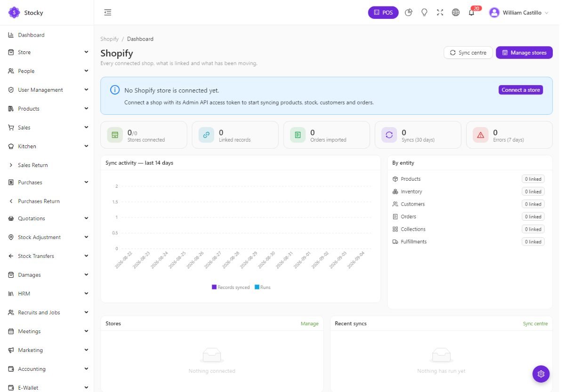Open the POS button
Viewport: 565px width, 392px height.
[383, 13]
